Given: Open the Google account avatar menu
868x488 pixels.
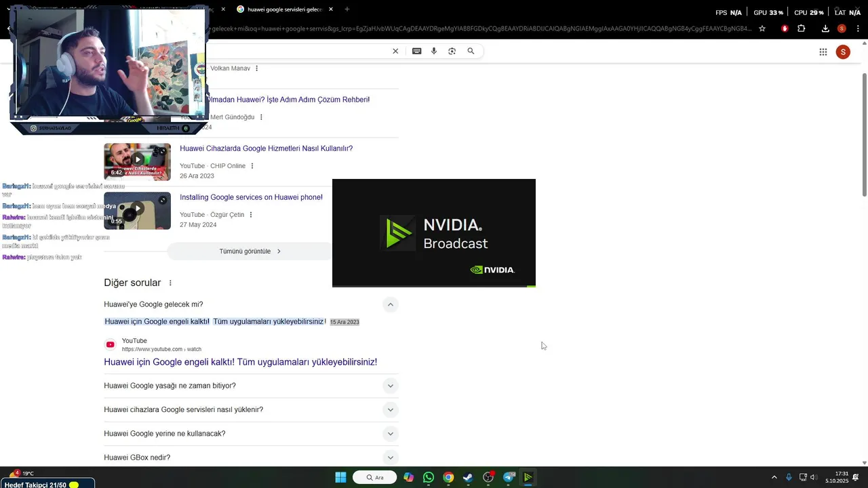Looking at the screenshot, I should click(x=843, y=52).
